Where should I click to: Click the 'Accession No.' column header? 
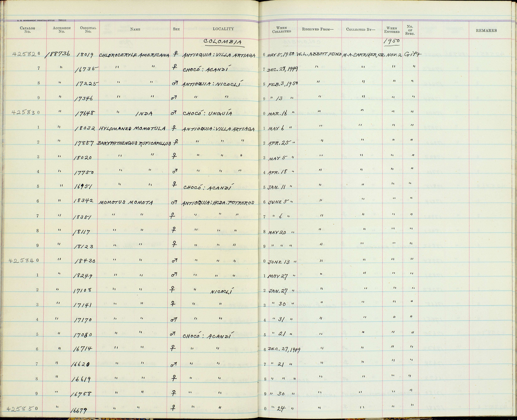[62, 30]
